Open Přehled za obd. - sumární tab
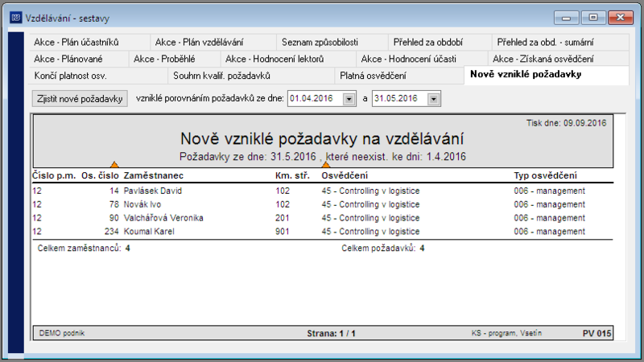This screenshot has height=362, width=644. tap(560, 43)
